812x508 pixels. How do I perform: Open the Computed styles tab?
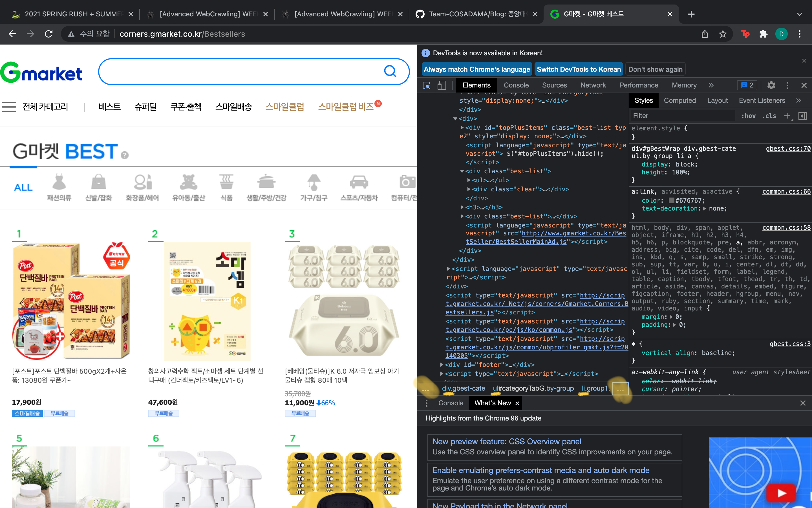coord(680,100)
